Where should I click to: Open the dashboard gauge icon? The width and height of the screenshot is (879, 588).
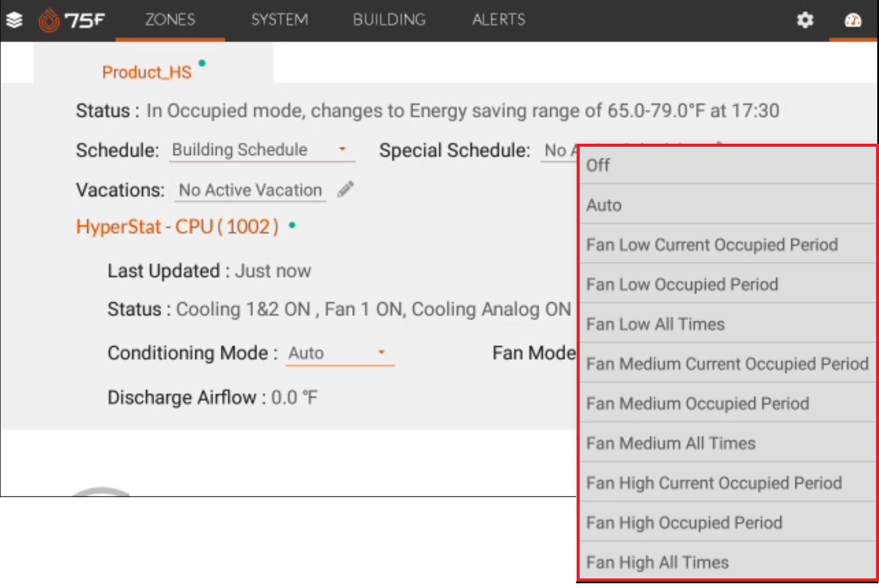853,20
